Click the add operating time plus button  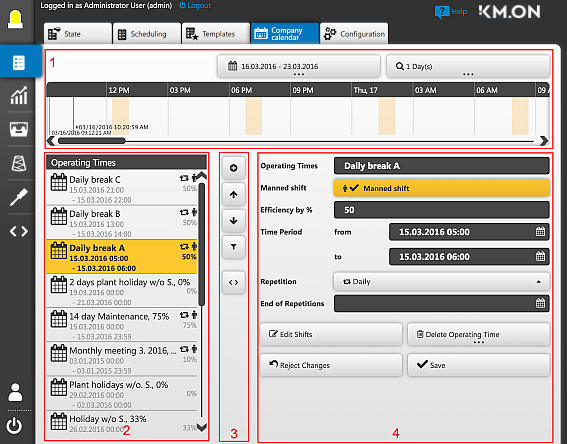[234, 168]
